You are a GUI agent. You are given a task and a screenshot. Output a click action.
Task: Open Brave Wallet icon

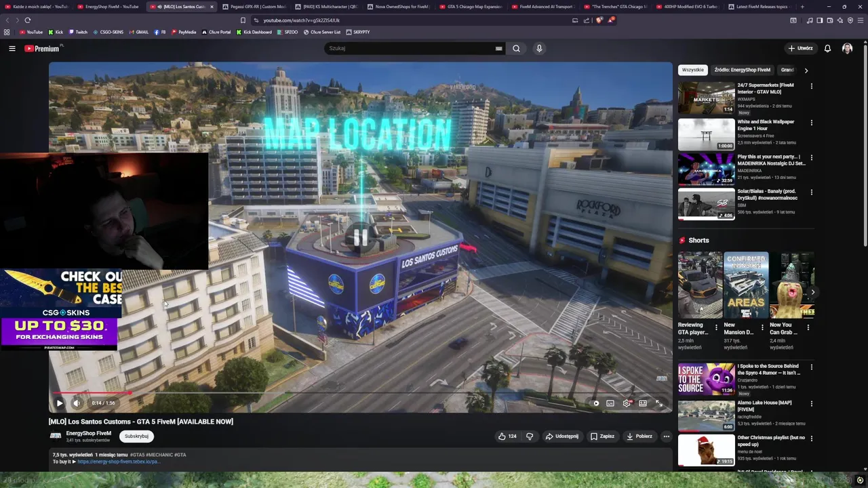829,20
